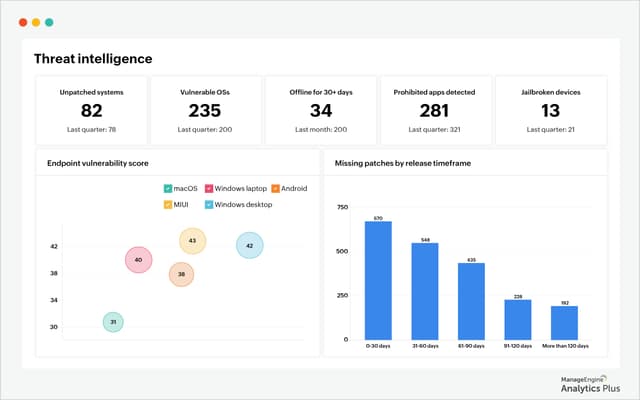Click the ManageEngine Analytics Plus logo
640x400 pixels.
click(590, 384)
